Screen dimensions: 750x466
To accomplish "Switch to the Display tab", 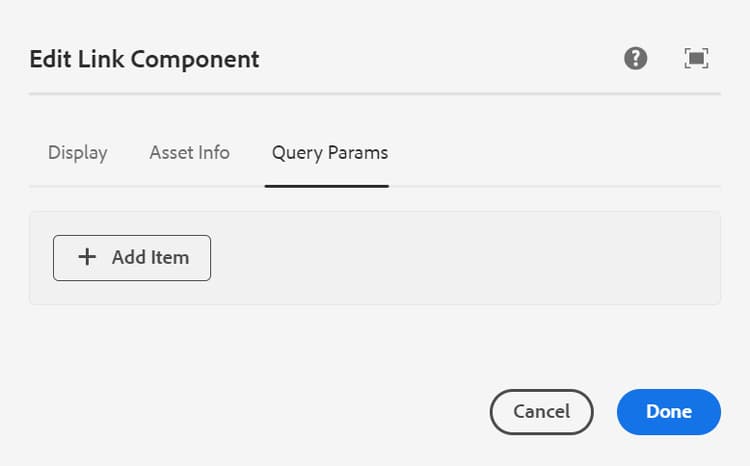I will 78,153.
